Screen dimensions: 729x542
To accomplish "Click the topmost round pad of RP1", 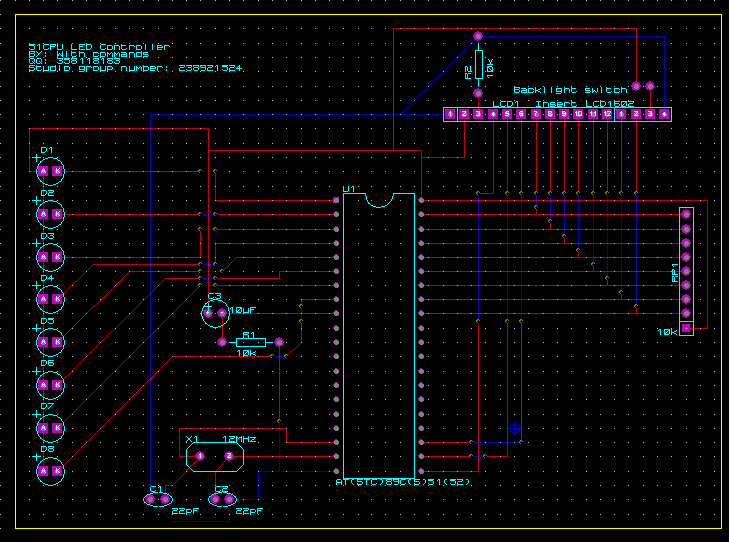I will coord(686,214).
